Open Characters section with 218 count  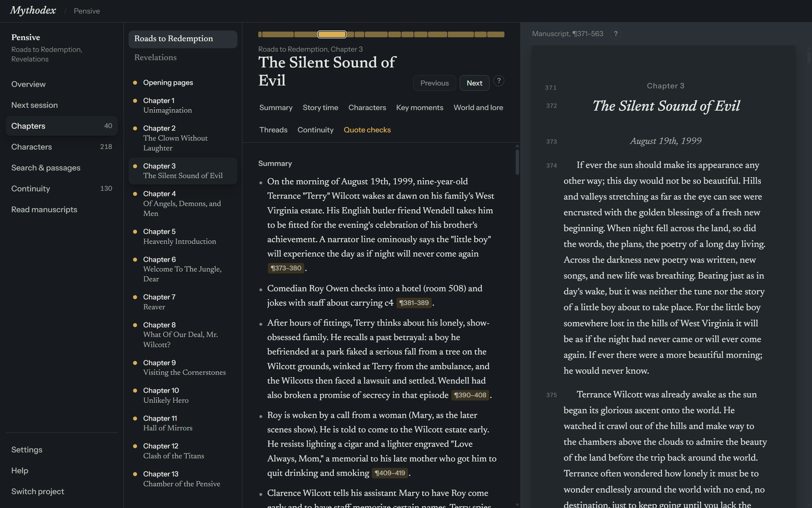pos(61,147)
